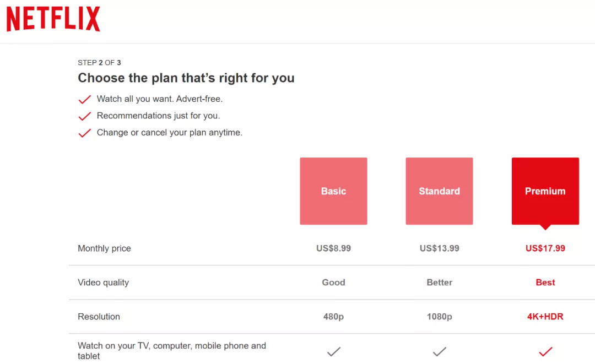Click Premium plan red device checkmark
Viewport: 595px width, 364px height.
coord(545,351)
